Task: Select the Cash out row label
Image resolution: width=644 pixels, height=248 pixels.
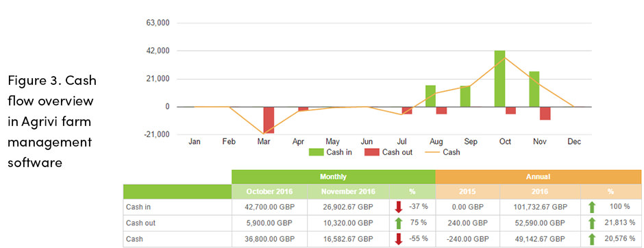Action: [x=140, y=223]
